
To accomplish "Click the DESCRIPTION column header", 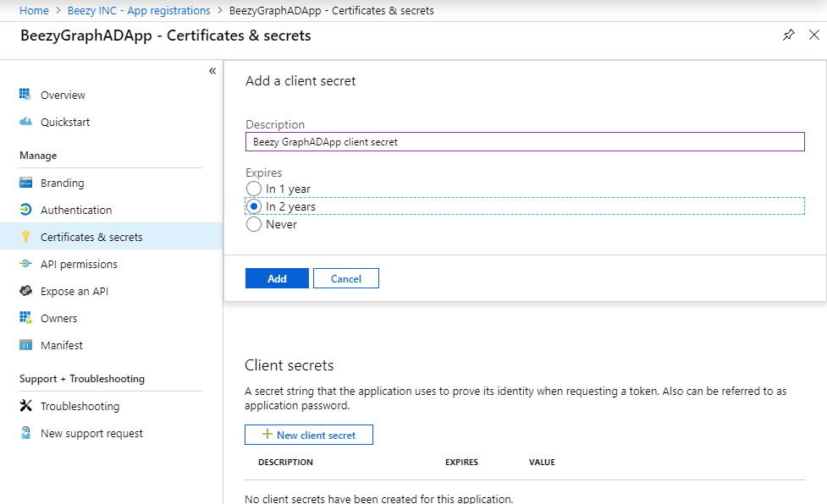I will [x=285, y=462].
